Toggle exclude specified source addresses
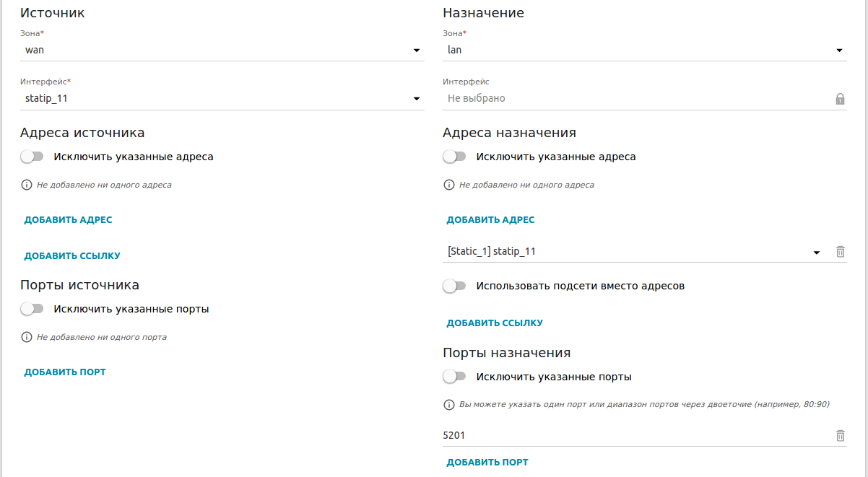The height and width of the screenshot is (477, 868). (32, 157)
